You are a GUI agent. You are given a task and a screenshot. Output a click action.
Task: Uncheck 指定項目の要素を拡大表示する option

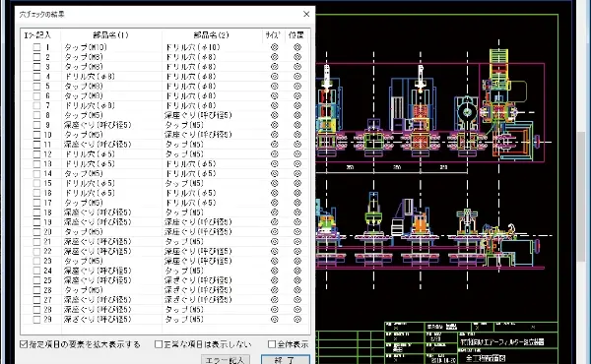(x=24, y=344)
